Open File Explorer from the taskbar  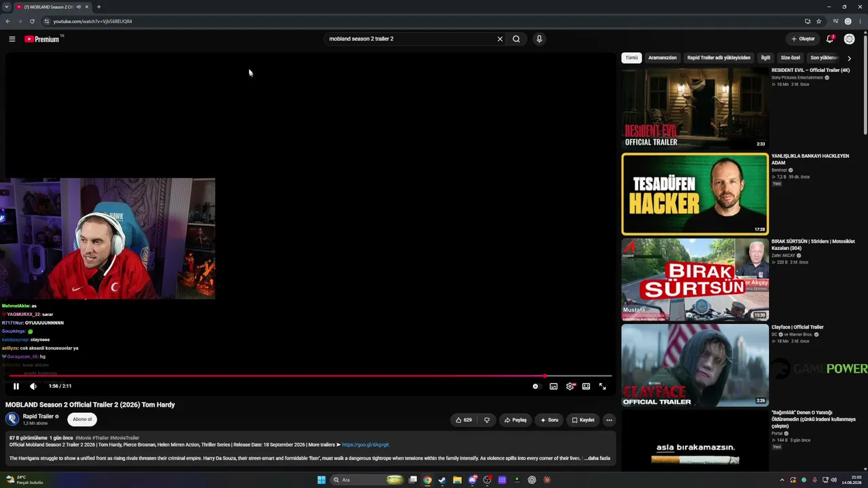pyautogui.click(x=457, y=480)
